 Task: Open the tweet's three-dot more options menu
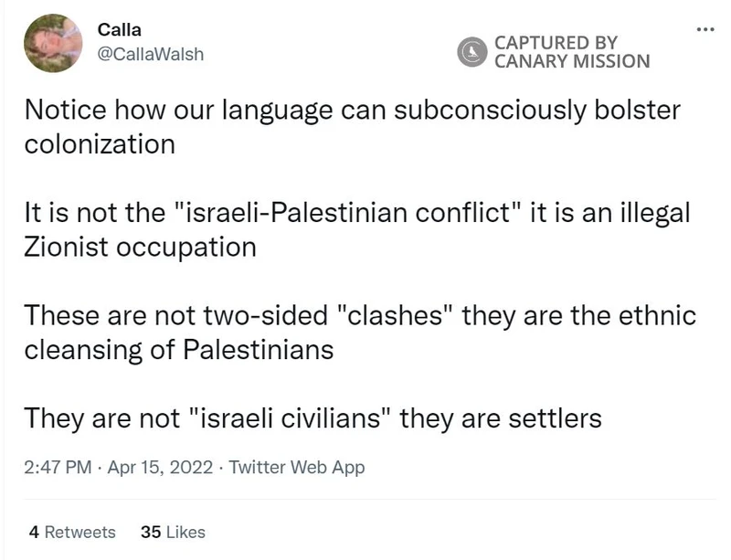pyautogui.click(x=705, y=30)
